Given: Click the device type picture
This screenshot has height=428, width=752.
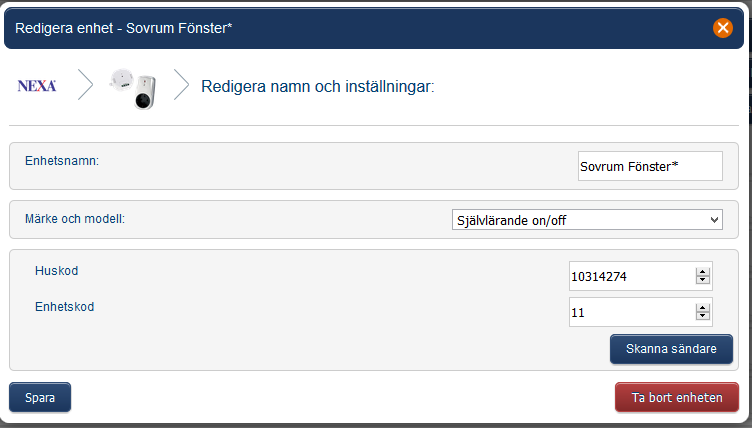Looking at the screenshot, I should [x=134, y=87].
